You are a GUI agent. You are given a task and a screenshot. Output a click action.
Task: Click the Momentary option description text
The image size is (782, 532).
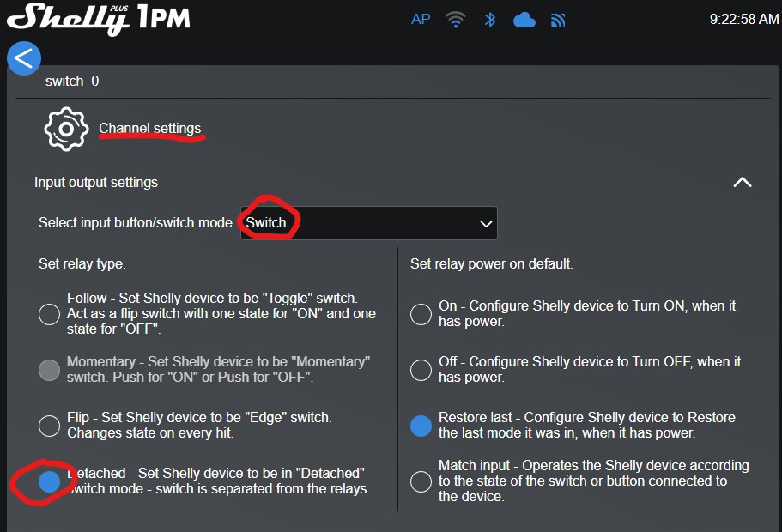[218, 370]
